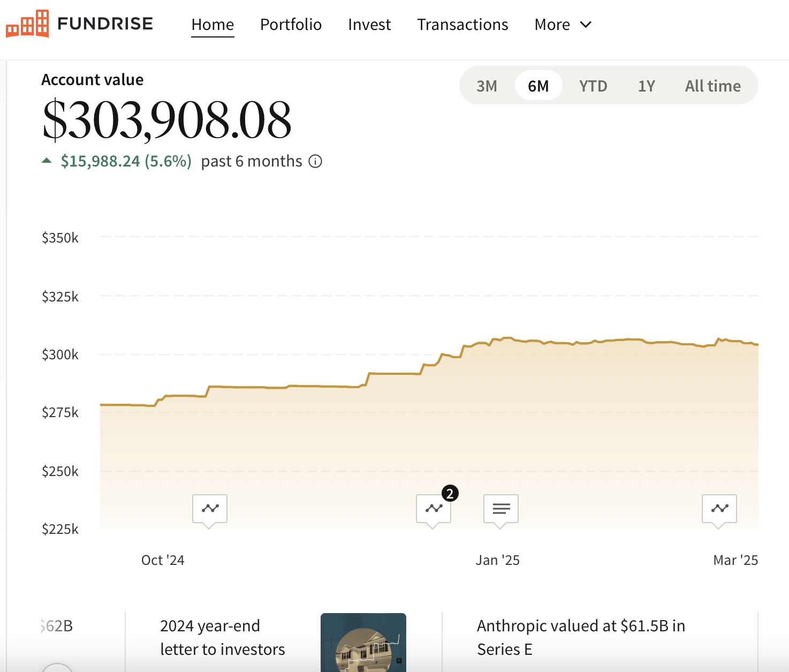Click the $350k axis label
Viewport: 789px width, 672px height.
tap(60, 238)
